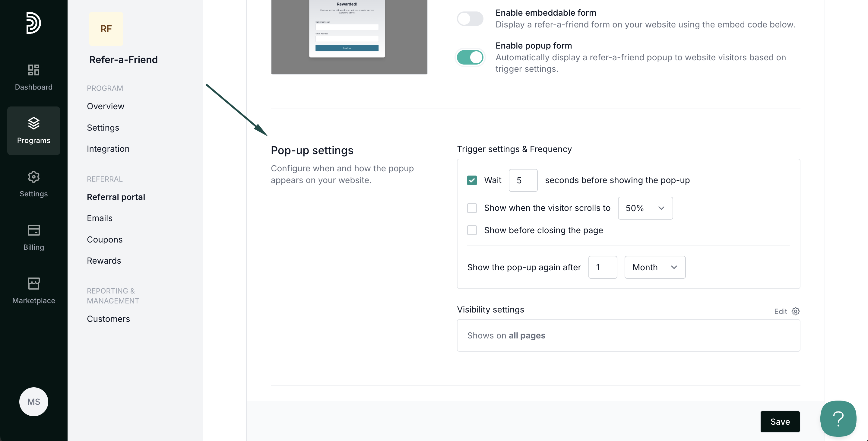Open the help question mark bubble

tap(838, 418)
